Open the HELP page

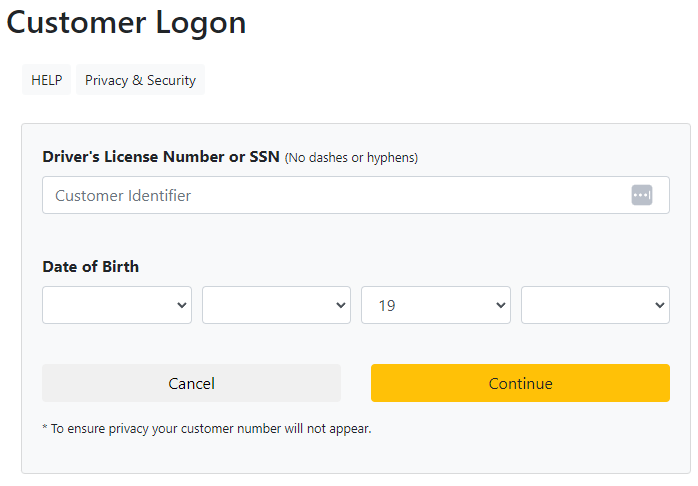47,80
